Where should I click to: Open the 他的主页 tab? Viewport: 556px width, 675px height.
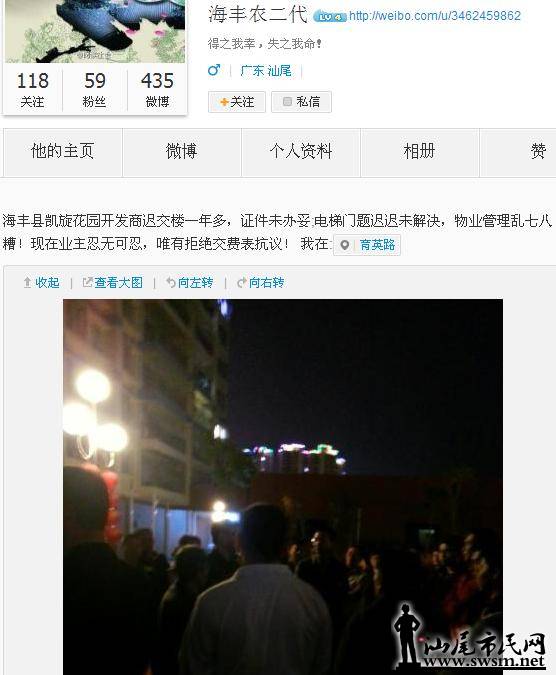pyautogui.click(x=63, y=152)
